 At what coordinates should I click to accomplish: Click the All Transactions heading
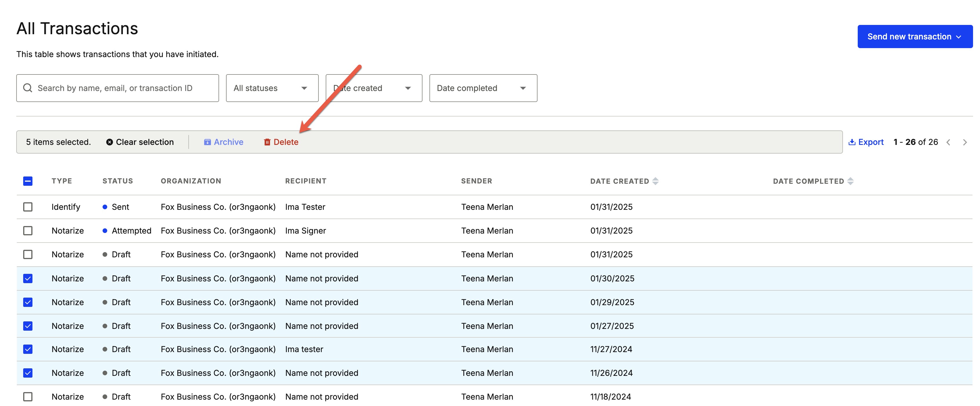pyautogui.click(x=77, y=28)
